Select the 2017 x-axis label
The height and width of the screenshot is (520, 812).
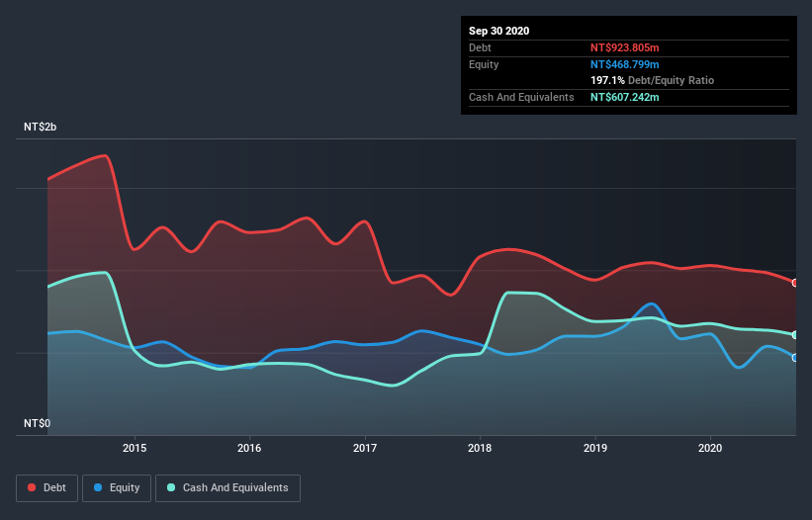point(365,448)
